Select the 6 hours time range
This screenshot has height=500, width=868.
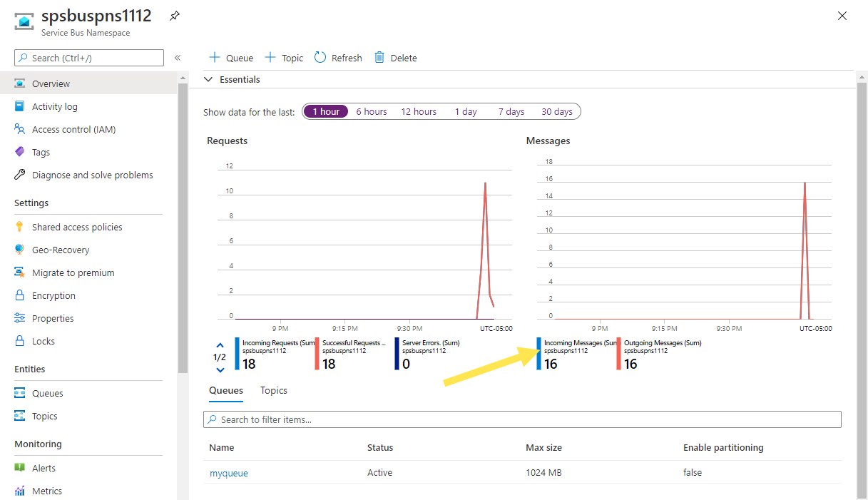tap(372, 111)
